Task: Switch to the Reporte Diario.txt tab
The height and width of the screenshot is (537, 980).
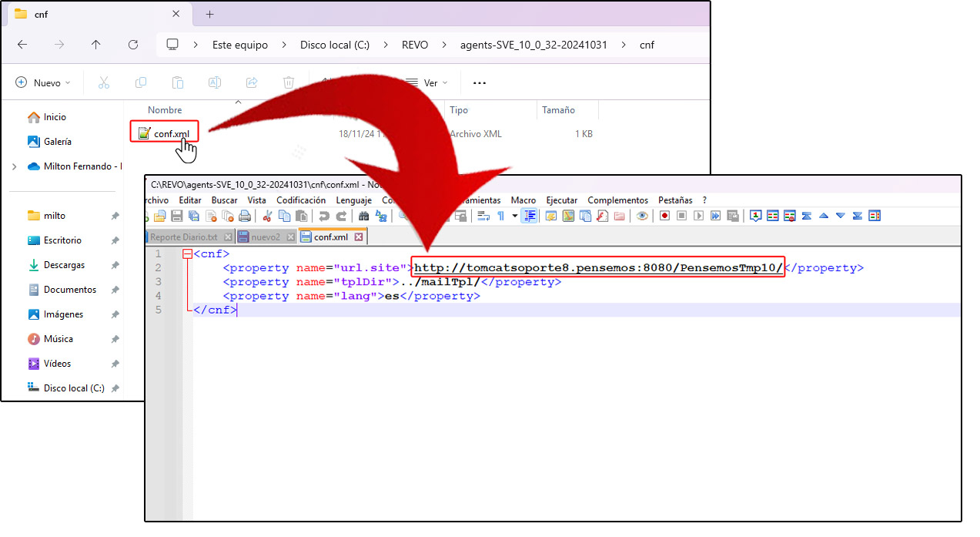Action: (183, 237)
